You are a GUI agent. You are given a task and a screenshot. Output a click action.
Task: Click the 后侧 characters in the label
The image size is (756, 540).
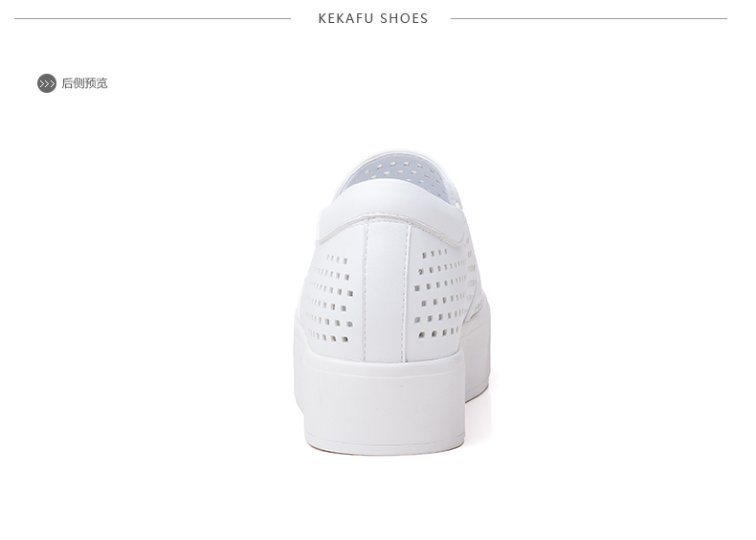coord(74,83)
